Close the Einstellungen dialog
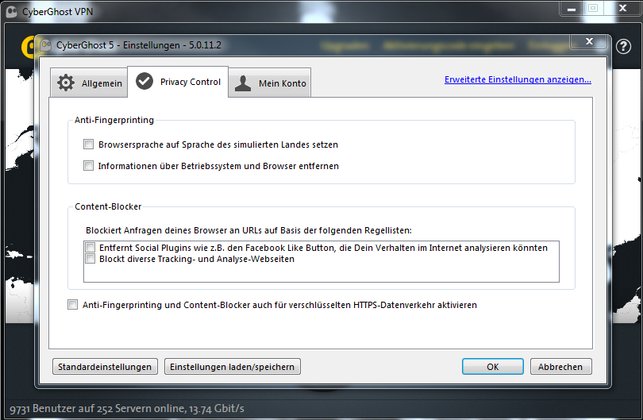Screen dimensions: 643x420 (589, 41)
